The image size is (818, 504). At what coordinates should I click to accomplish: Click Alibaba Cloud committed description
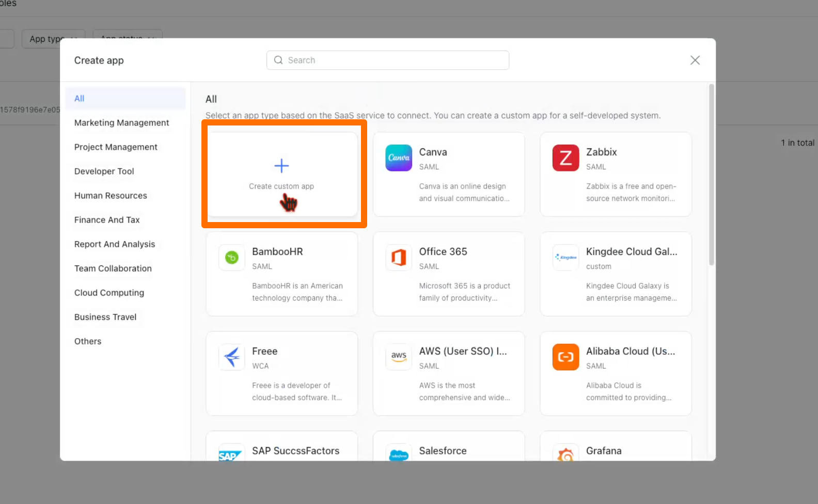point(629,391)
